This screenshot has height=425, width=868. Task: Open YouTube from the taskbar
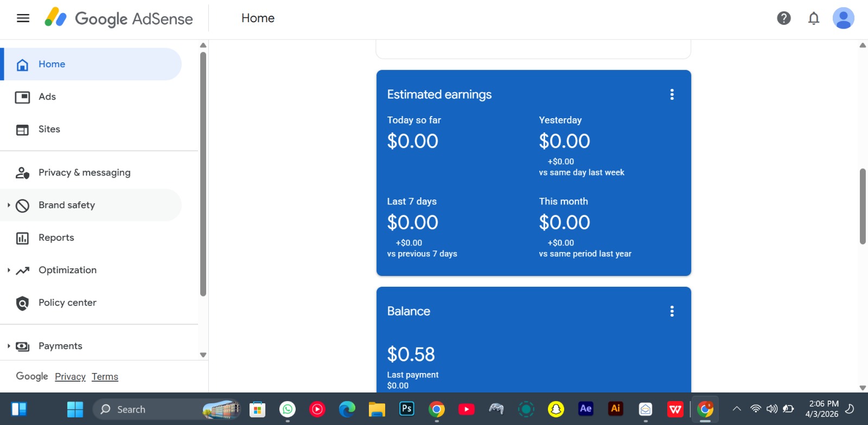(x=467, y=409)
